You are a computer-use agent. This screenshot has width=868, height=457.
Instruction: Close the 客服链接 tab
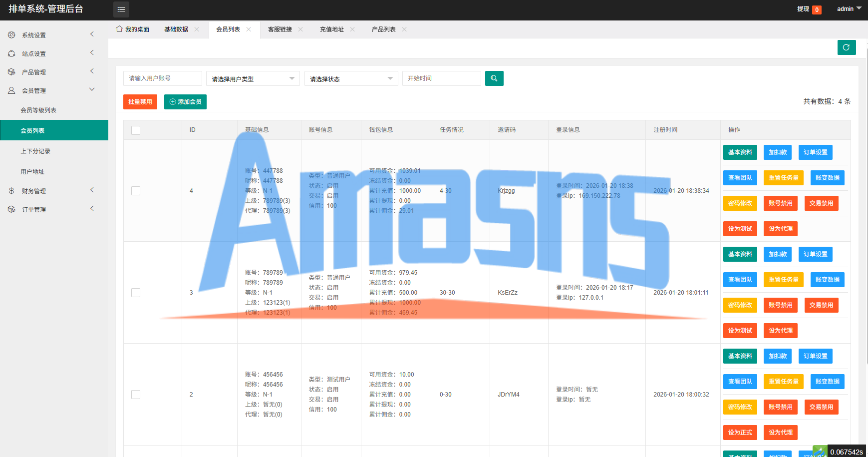(300, 29)
